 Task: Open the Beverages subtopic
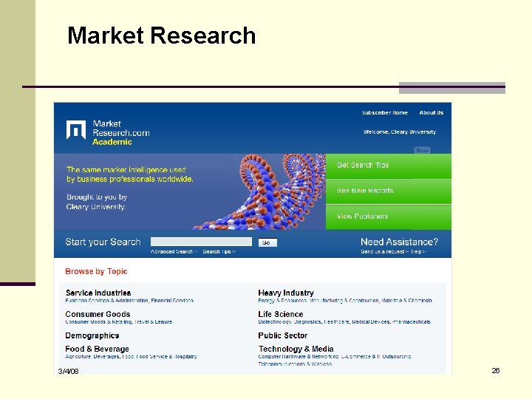coord(106,357)
